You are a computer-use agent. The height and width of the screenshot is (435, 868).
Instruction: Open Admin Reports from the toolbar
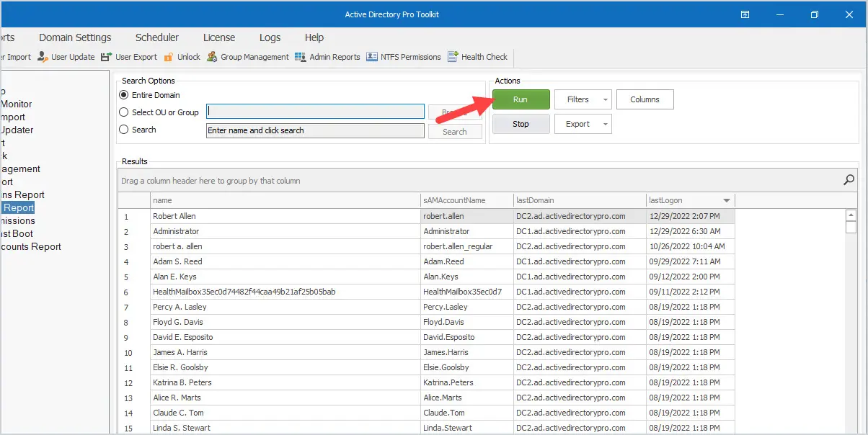[327, 57]
